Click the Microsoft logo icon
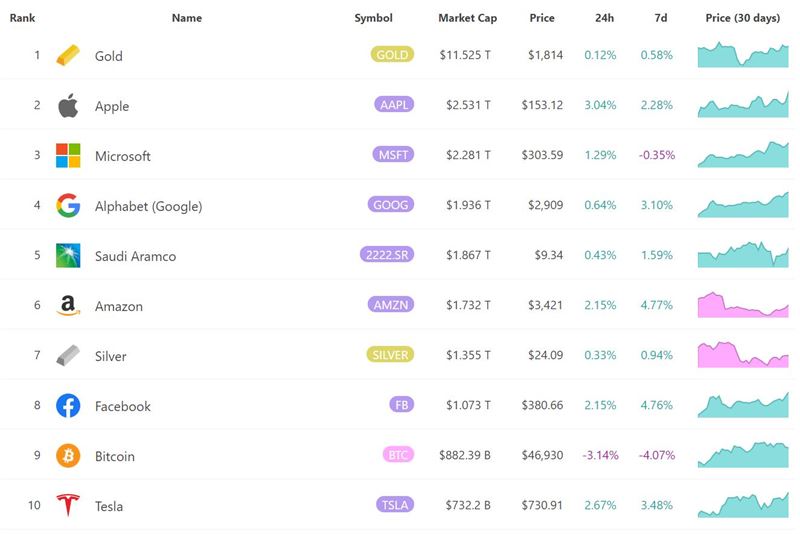The width and height of the screenshot is (800, 534). click(68, 155)
